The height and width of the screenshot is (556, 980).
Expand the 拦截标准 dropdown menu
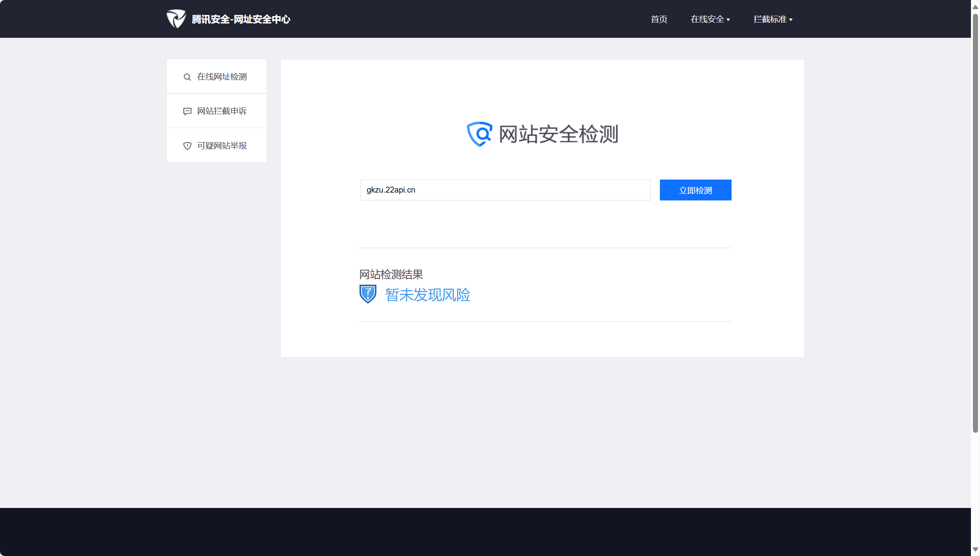click(770, 19)
